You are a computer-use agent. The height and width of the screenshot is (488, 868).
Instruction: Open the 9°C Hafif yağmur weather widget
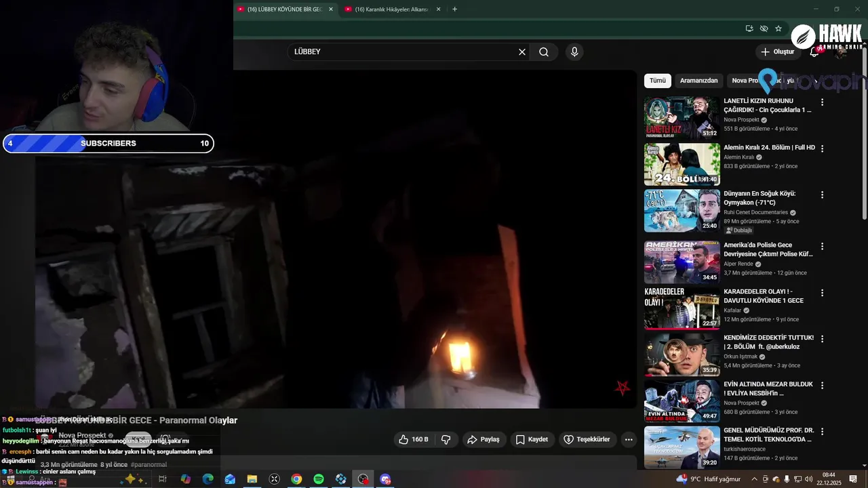pyautogui.click(x=709, y=479)
